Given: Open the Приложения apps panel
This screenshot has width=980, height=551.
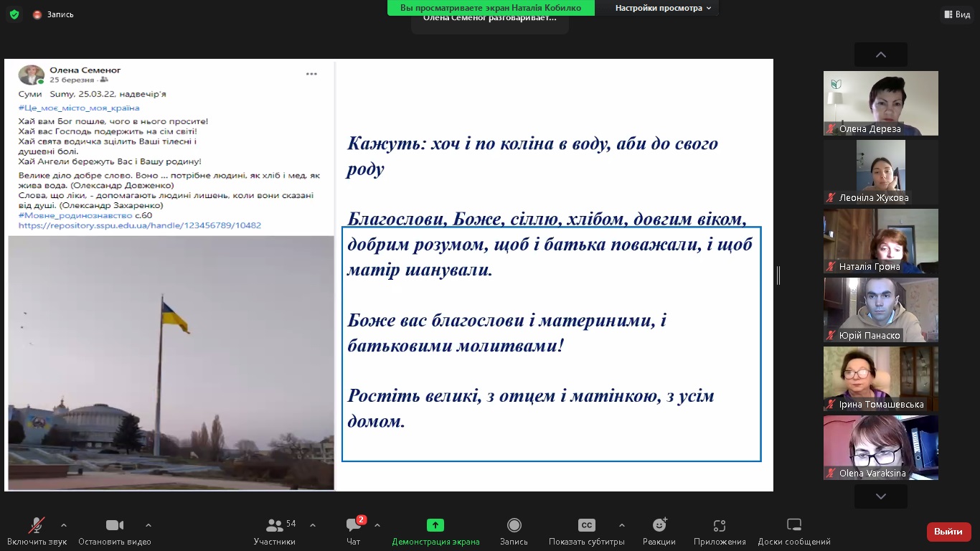Looking at the screenshot, I should click(x=720, y=532).
